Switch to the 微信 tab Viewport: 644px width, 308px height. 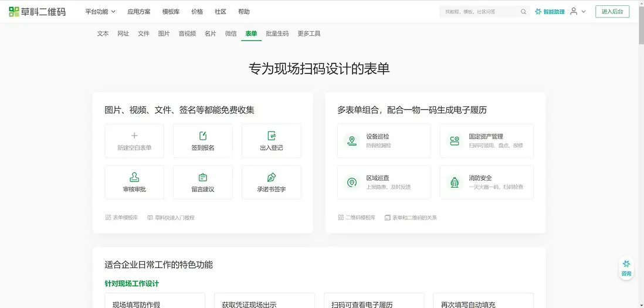(231, 33)
